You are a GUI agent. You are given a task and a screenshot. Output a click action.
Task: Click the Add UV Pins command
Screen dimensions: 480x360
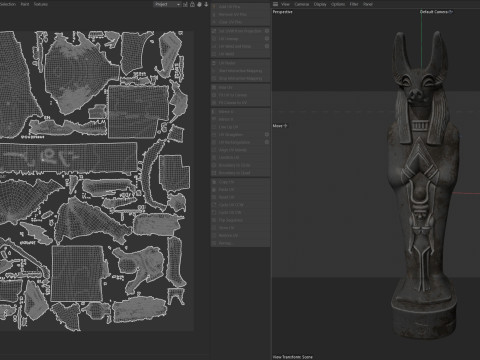coord(240,6)
